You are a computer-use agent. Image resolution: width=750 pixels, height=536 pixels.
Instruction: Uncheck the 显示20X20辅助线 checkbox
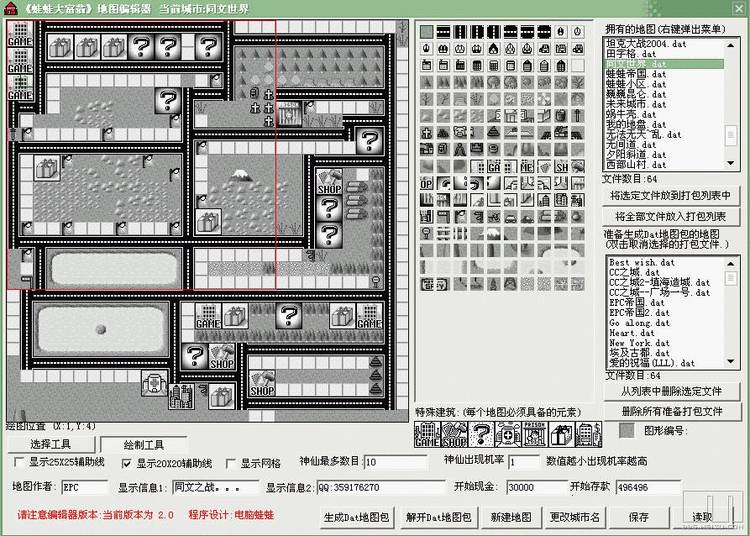pyautogui.click(x=127, y=464)
